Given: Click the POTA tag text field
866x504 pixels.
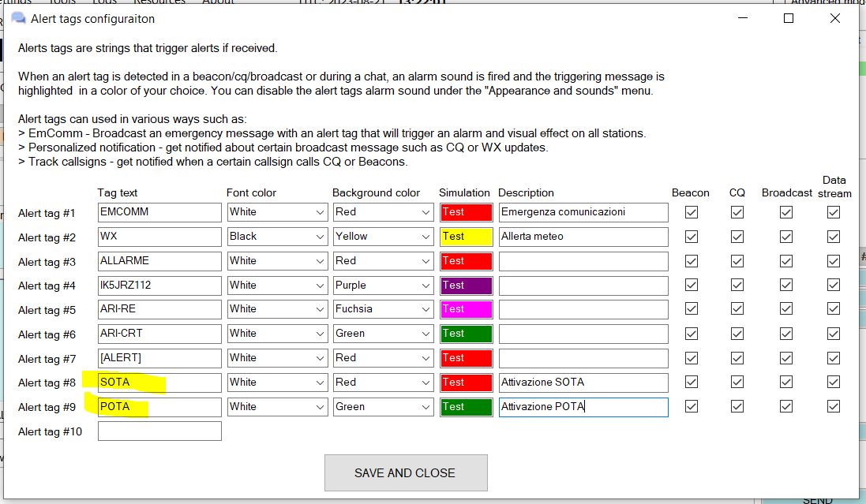Looking at the screenshot, I should click(159, 407).
